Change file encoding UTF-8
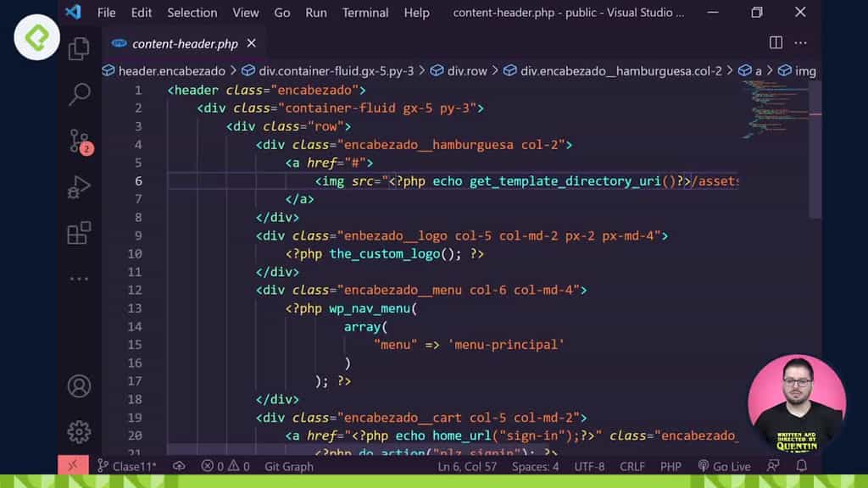This screenshot has height=488, width=868. coord(590,466)
